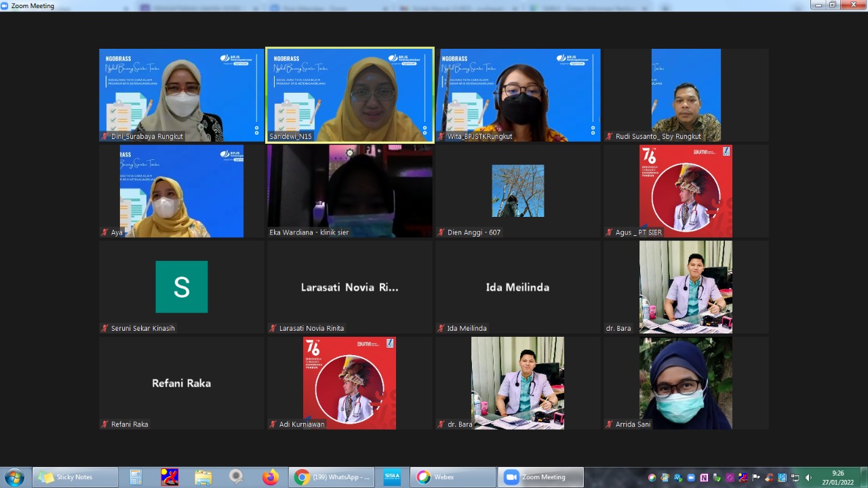Open Windows Explorer folder icon in taskbar

click(x=203, y=477)
